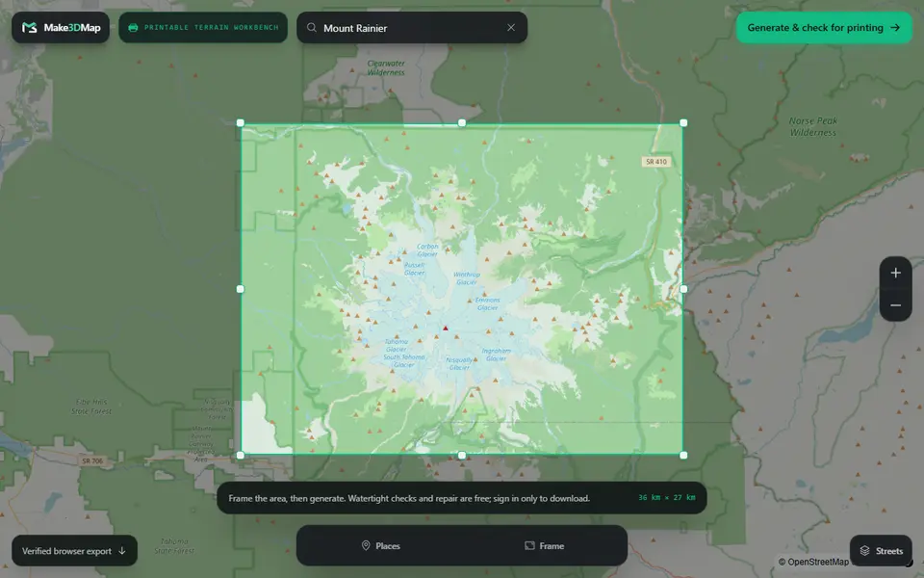Screen dimensions: 924x578
Task: Click the Make3DMap logo
Action: pos(61,28)
